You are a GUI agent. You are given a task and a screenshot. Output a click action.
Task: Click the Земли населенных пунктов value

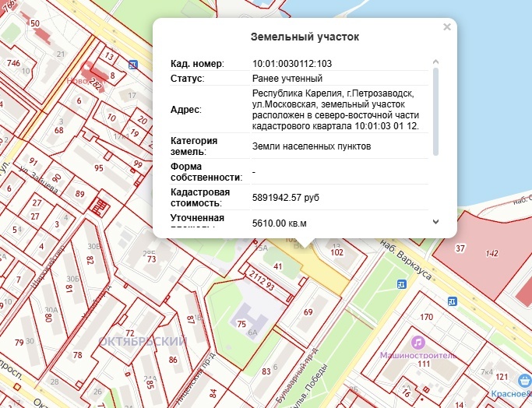[312, 146]
